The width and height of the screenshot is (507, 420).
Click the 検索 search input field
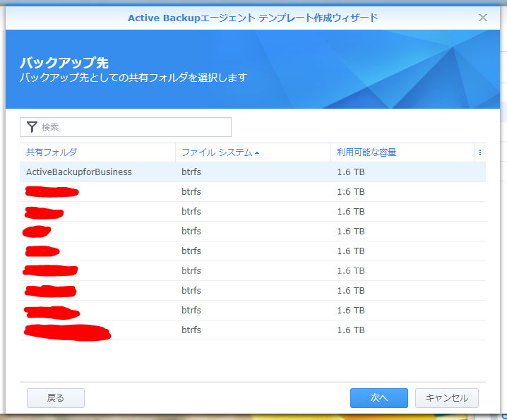tap(126, 127)
